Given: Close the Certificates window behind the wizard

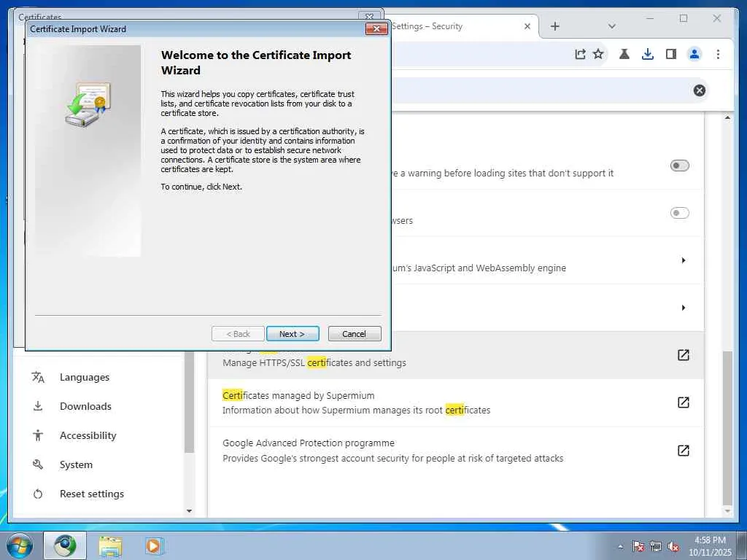Looking at the screenshot, I should (x=369, y=16).
